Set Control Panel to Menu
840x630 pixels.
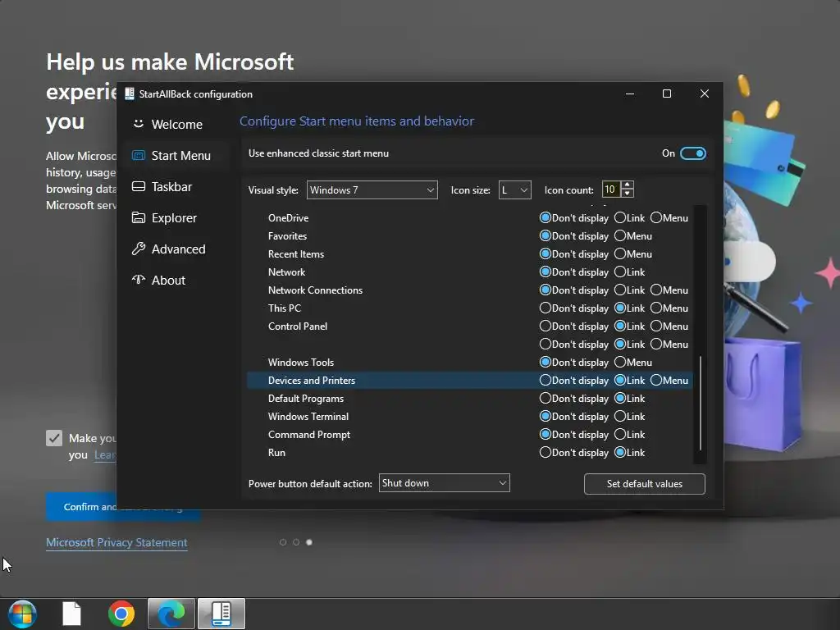669,326
